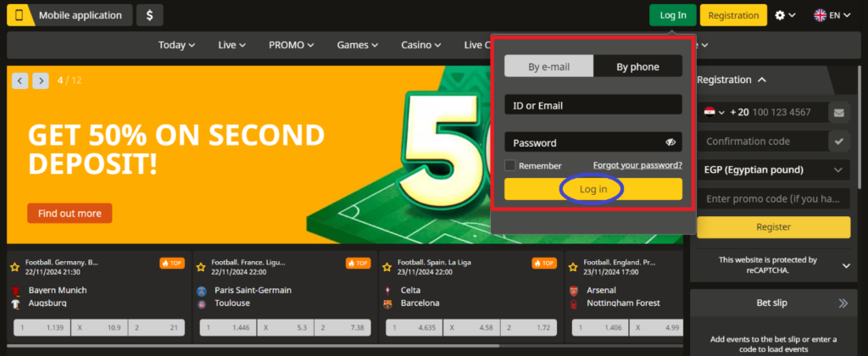
Task: Click the Register button in sidebar
Action: click(x=773, y=227)
